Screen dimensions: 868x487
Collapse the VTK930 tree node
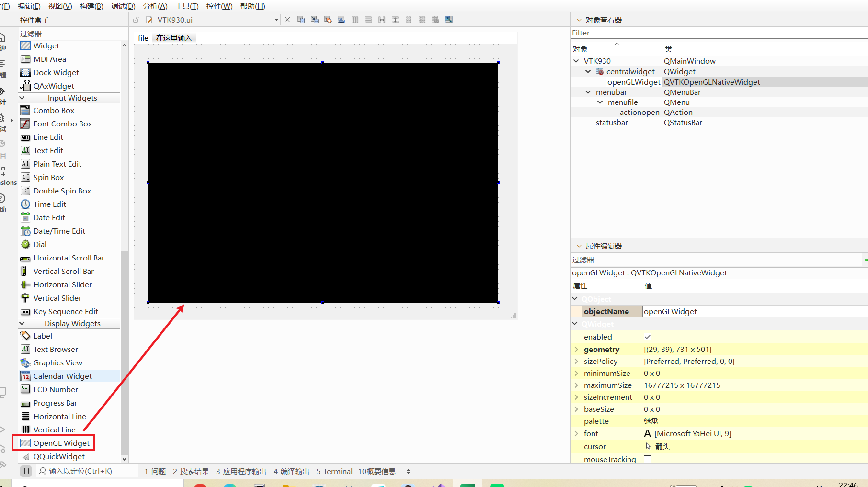(576, 61)
